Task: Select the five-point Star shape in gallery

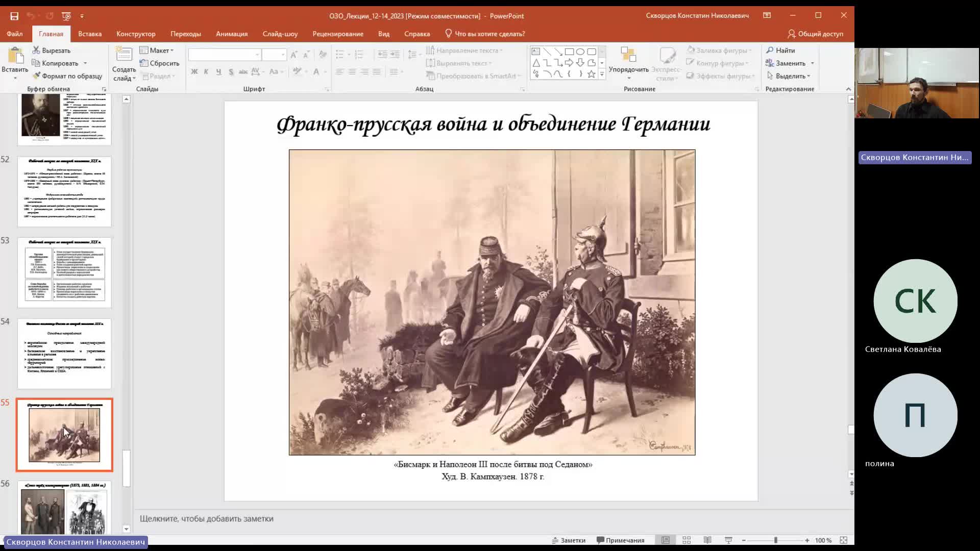Action: [592, 74]
